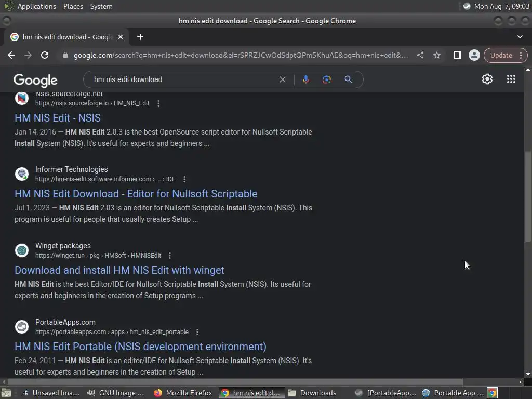The width and height of the screenshot is (532, 399).
Task: Click the clock showing Mon Aug 7
Action: pos(501,6)
